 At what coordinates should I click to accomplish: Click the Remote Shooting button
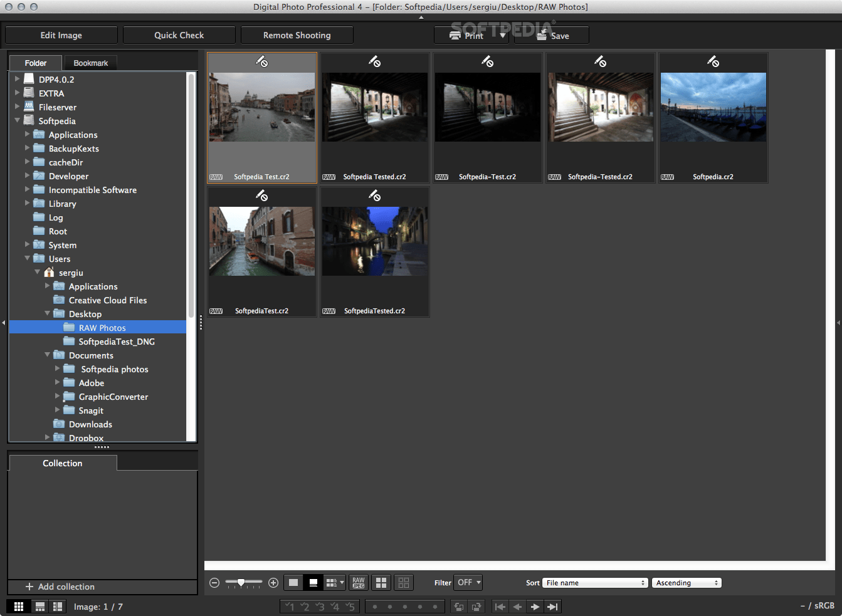pyautogui.click(x=297, y=35)
